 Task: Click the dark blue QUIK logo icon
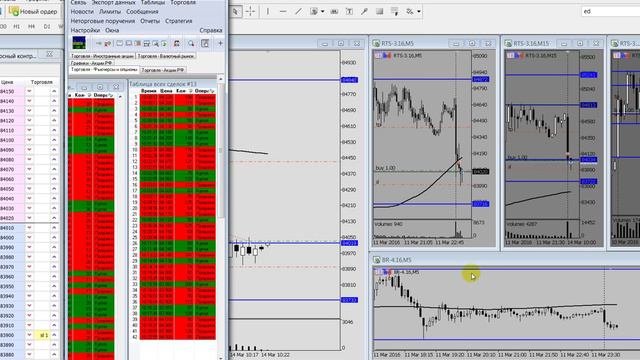pyautogui.click(x=79, y=43)
